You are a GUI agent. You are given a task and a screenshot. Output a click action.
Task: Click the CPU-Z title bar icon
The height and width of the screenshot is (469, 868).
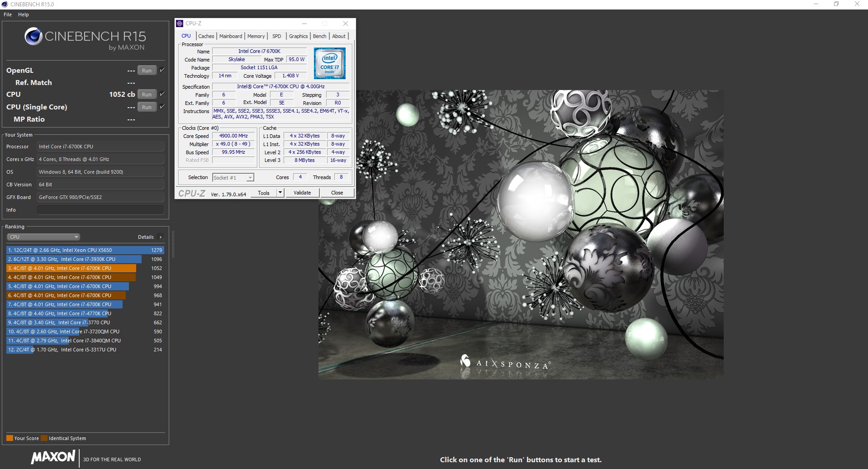pyautogui.click(x=180, y=24)
